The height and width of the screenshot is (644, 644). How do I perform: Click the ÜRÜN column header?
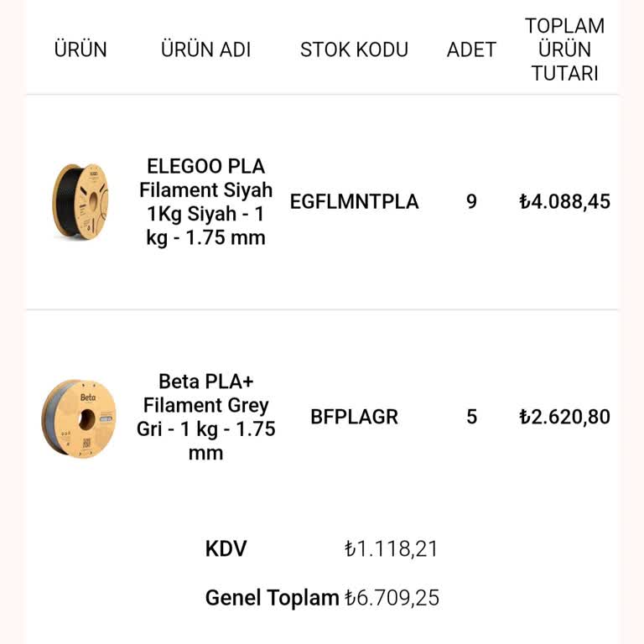pyautogui.click(x=80, y=49)
